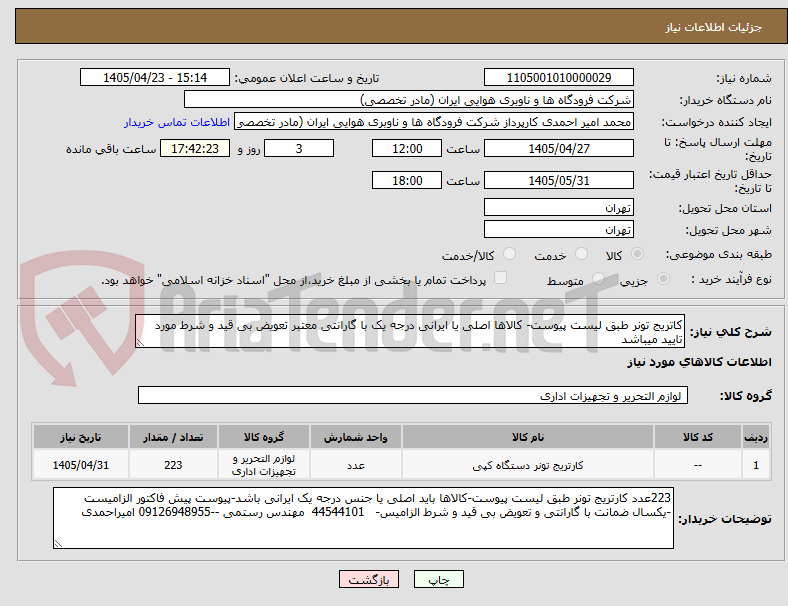This screenshot has height=606, width=788.
Task: Click the لوازم التحریر و تجهیزات اداری table cell
Action: [x=264, y=465]
